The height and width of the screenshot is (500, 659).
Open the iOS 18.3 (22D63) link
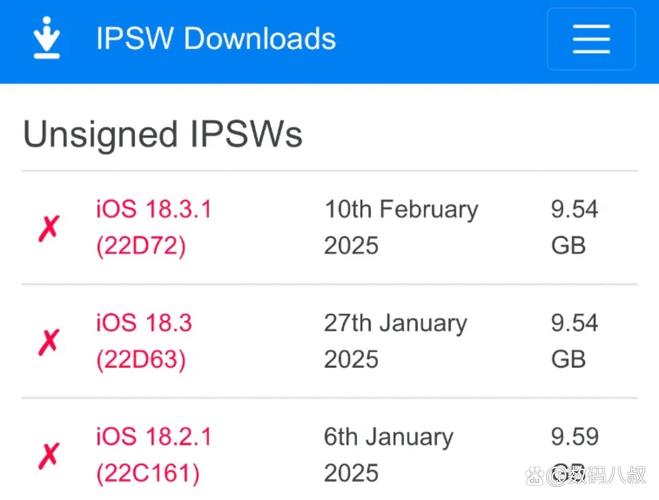point(144,324)
